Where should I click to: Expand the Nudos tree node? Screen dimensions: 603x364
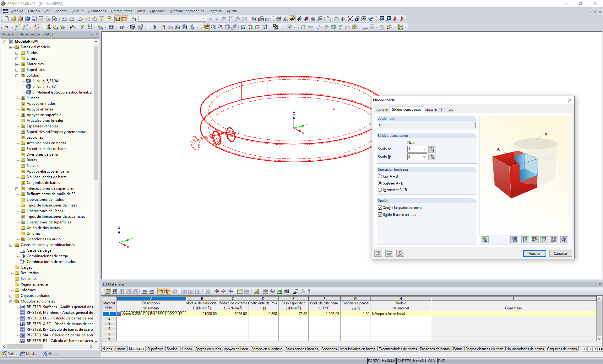tap(17, 53)
